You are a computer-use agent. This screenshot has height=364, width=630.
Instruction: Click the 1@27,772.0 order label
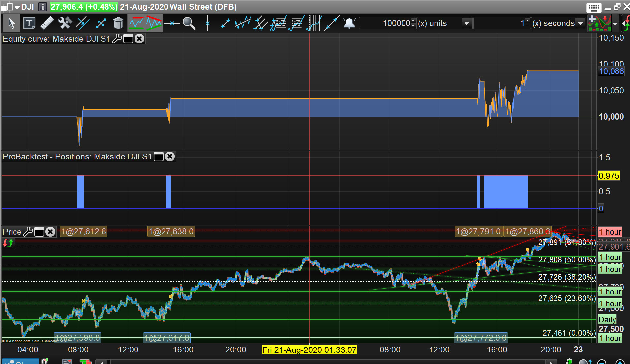point(478,338)
